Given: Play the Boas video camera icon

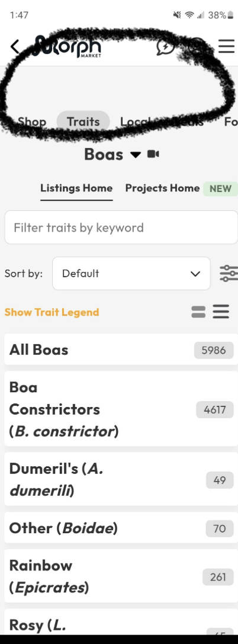Looking at the screenshot, I should 153,155.
